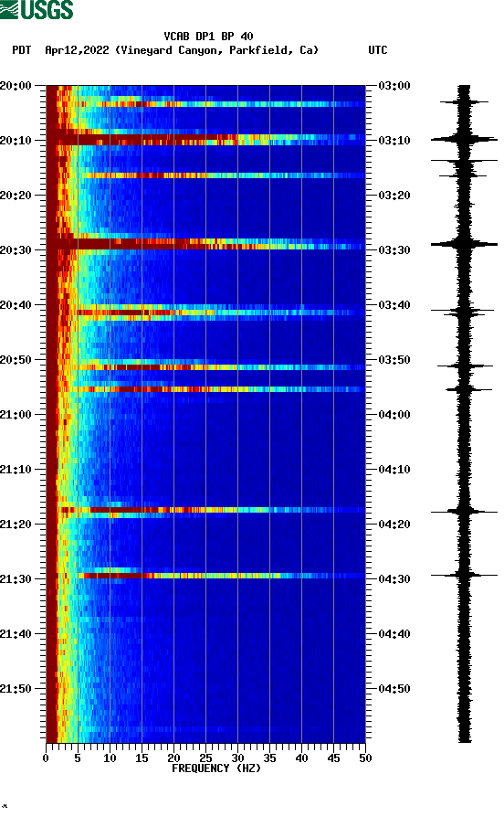Click the 35 Hz frequency tick label
This screenshot has width=504, height=816.
[269, 758]
